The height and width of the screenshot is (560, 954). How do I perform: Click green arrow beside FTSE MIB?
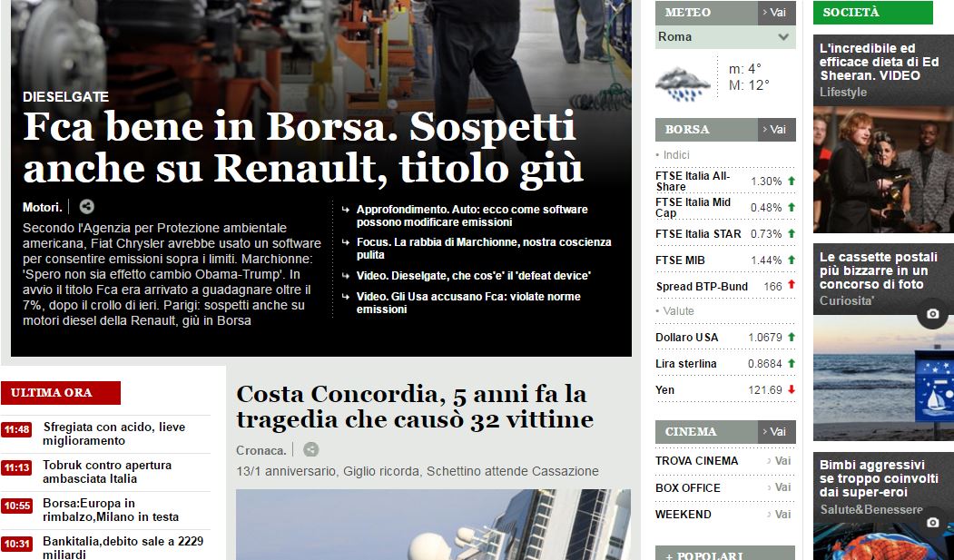pos(791,260)
